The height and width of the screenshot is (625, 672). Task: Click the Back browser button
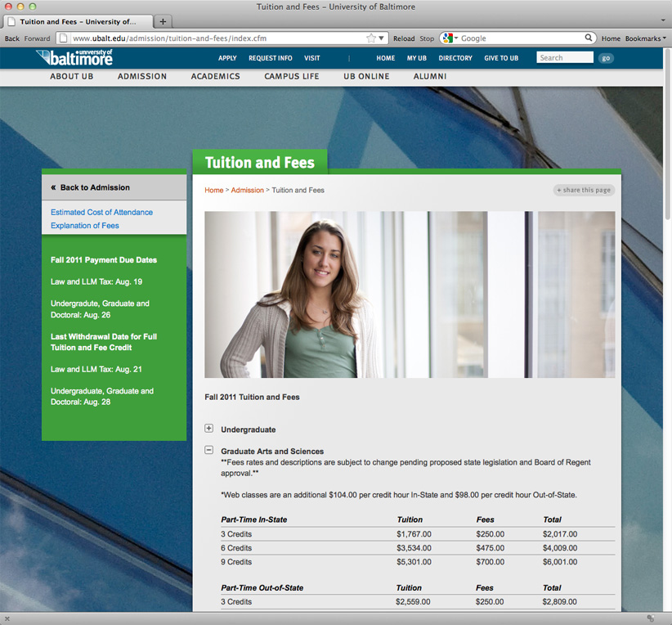tap(12, 38)
